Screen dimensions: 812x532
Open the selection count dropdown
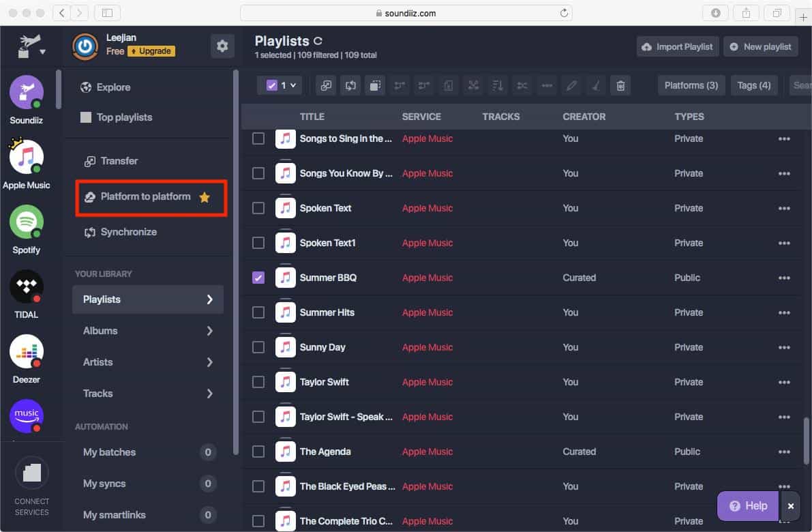[280, 85]
